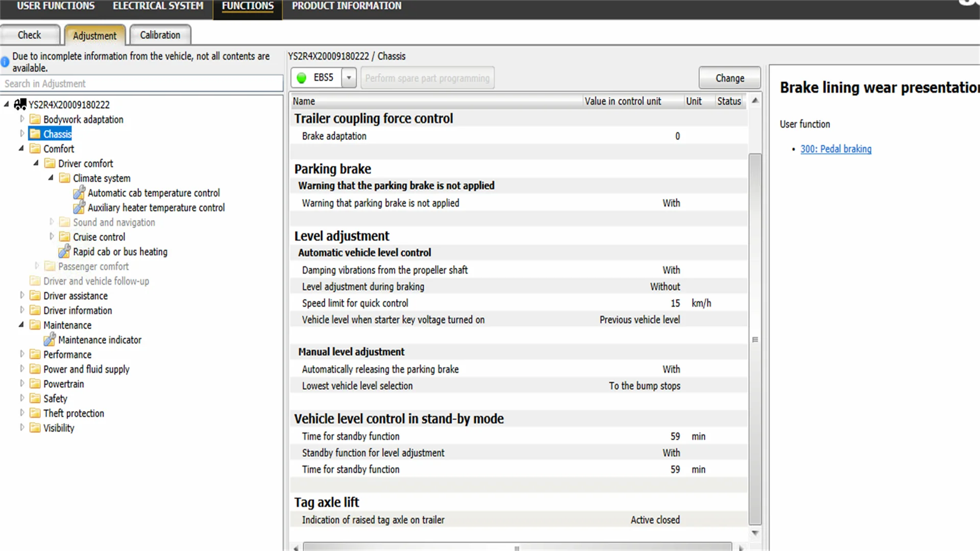
Task: Collapse the Maintenance tree node
Action: [x=21, y=325]
